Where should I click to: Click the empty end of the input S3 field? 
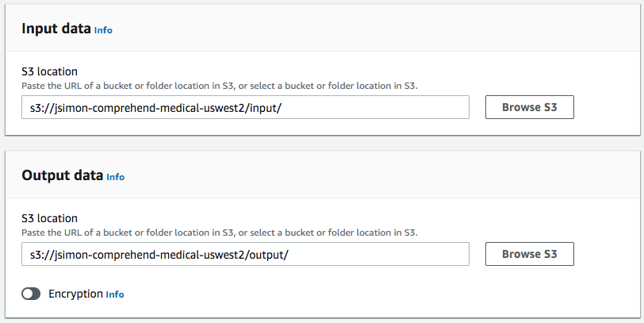[x=397, y=108]
